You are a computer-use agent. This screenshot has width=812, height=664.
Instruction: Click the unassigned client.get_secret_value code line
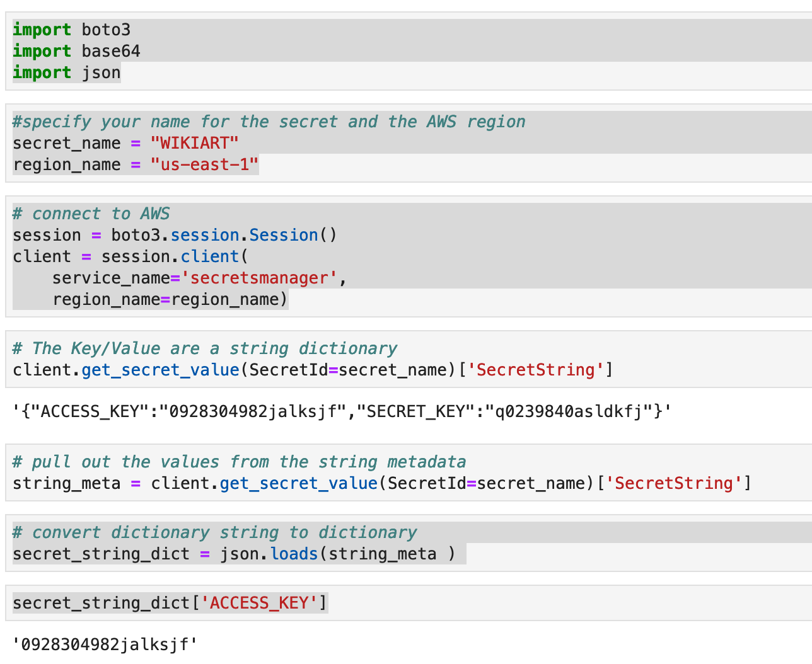point(313,370)
